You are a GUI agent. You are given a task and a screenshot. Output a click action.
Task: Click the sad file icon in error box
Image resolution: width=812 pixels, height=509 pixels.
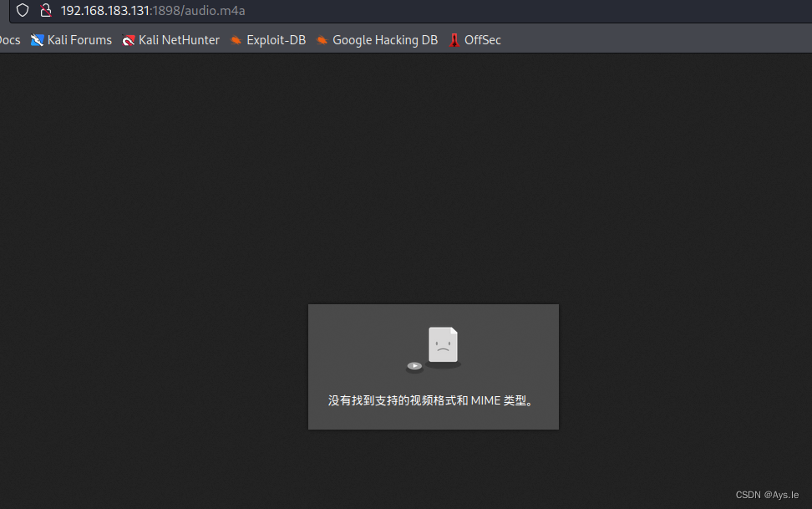click(444, 346)
